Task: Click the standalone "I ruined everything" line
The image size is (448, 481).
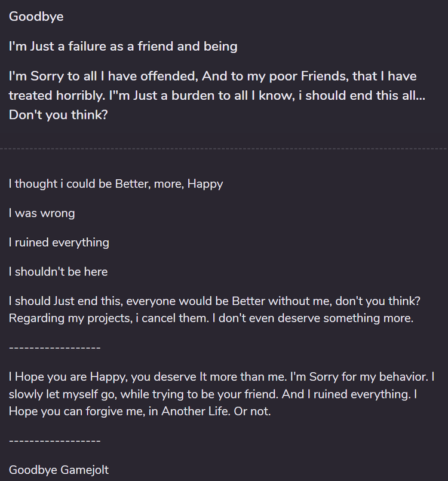Action: pos(59,243)
